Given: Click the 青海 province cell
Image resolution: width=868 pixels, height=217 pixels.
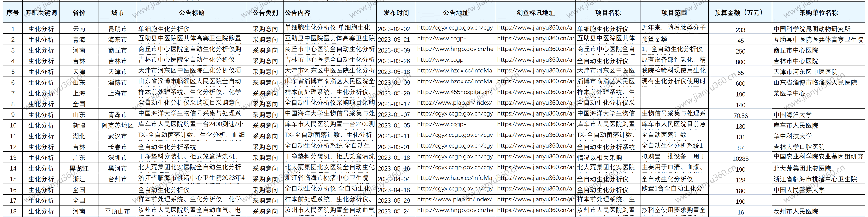Looking at the screenshot, I should pos(79,40).
